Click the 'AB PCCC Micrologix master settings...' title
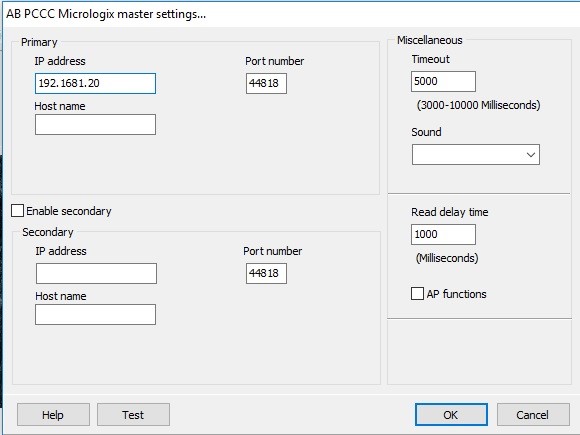This screenshot has height=435, width=580. (106, 14)
